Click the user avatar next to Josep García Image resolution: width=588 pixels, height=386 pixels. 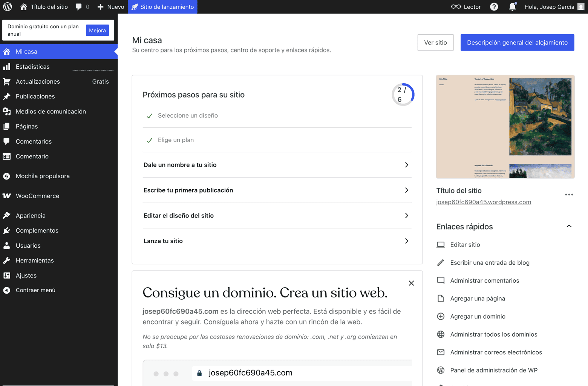[x=581, y=7]
